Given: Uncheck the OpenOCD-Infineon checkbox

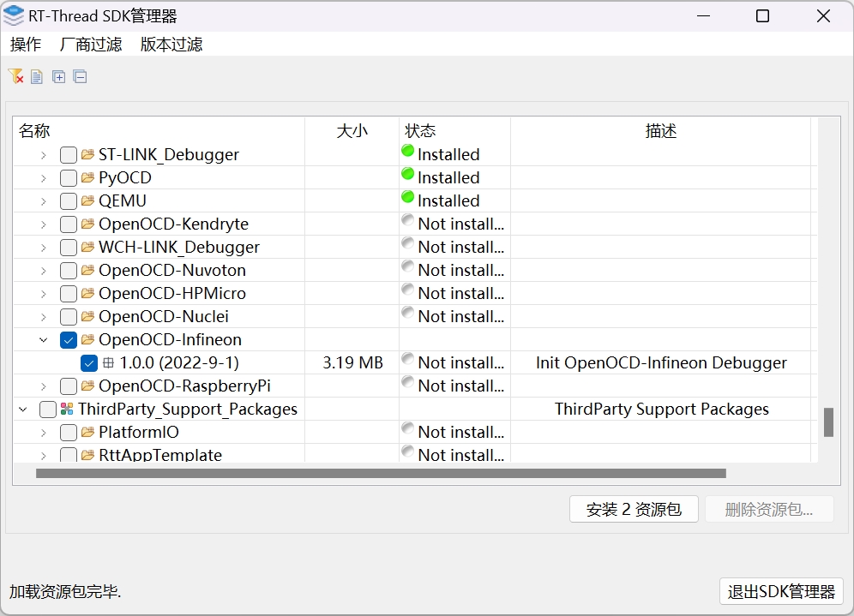Looking at the screenshot, I should point(68,339).
